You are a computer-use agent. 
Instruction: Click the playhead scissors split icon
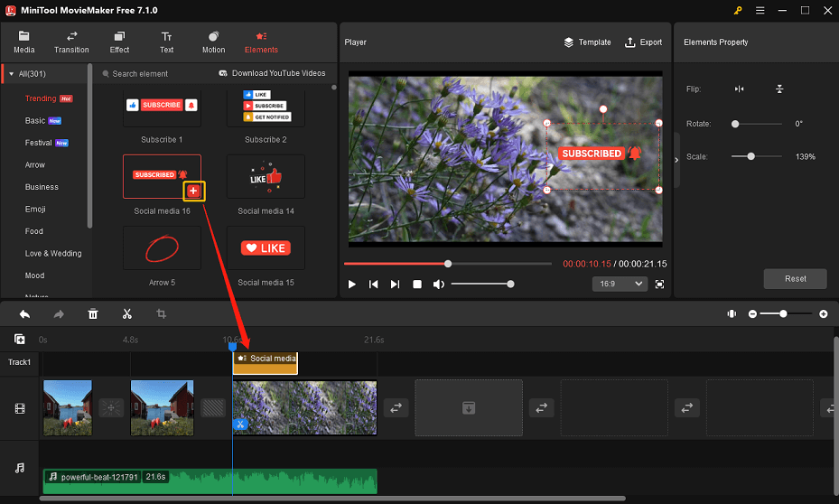pyautogui.click(x=240, y=425)
